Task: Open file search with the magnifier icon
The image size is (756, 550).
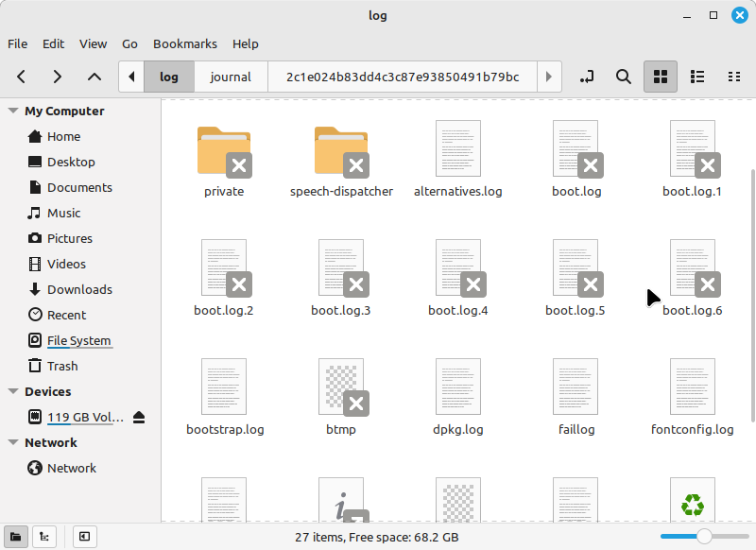Action: point(624,77)
